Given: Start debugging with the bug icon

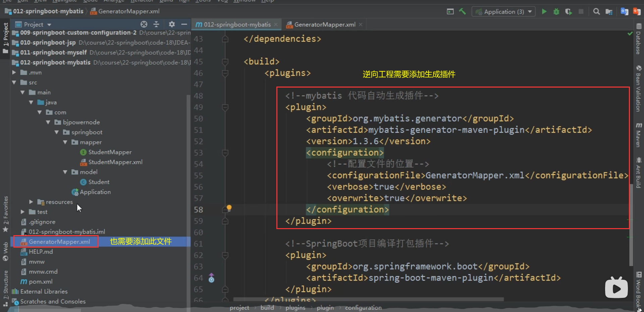Looking at the screenshot, I should tap(556, 11).
